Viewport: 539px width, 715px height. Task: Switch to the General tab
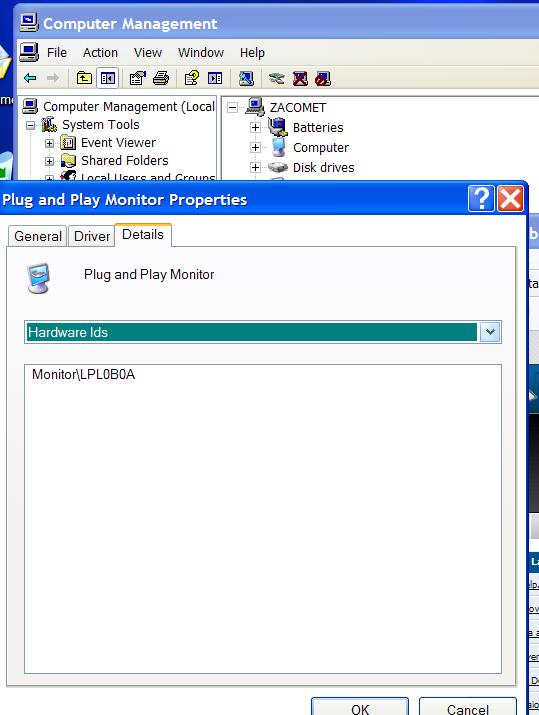[x=38, y=236]
